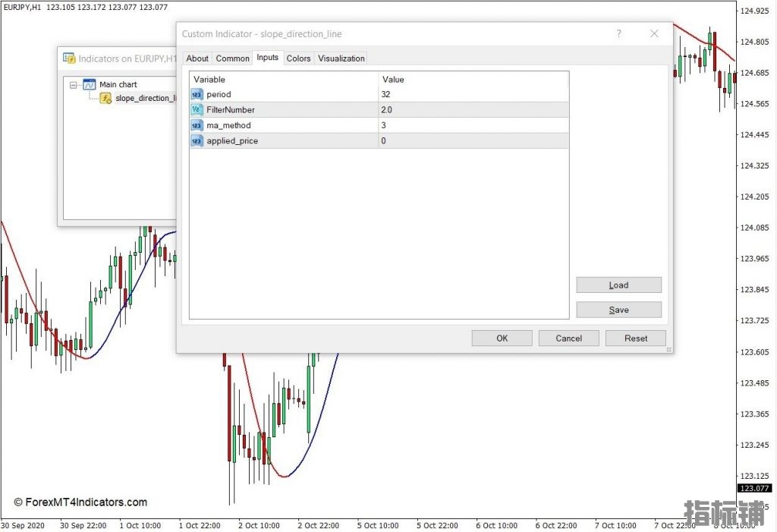Select Main chart in Indicators window
Image resolution: width=777 pixels, height=532 pixels.
point(118,85)
